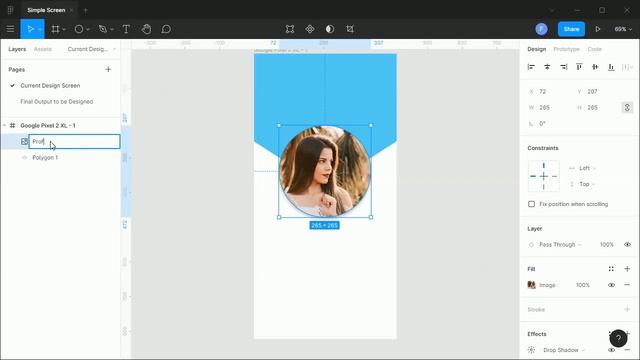Open the Current Design pages dropdown

coord(91,49)
